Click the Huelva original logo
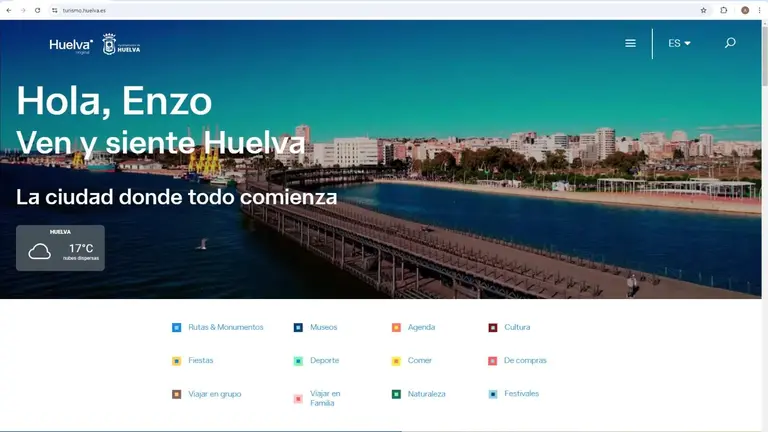 [71, 46]
